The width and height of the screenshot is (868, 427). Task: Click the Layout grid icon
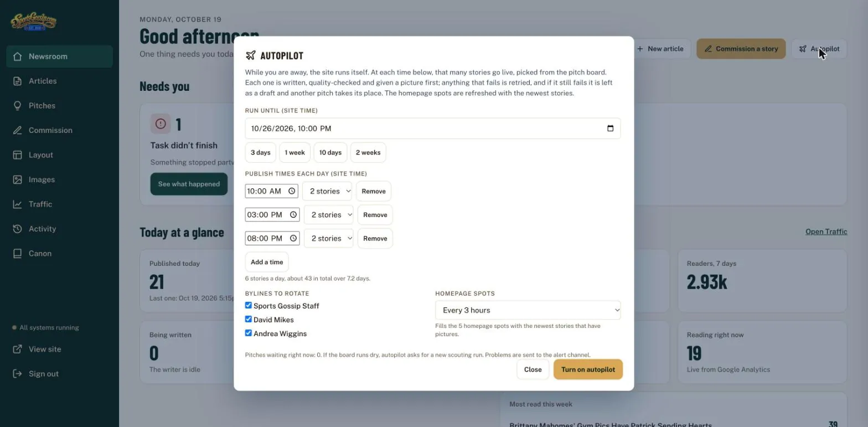point(18,155)
